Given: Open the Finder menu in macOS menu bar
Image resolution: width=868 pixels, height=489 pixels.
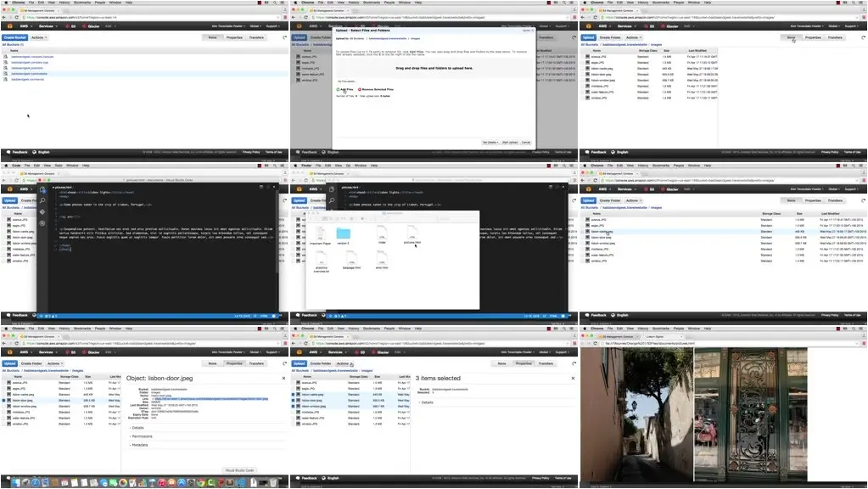Looking at the screenshot, I should (x=306, y=165).
